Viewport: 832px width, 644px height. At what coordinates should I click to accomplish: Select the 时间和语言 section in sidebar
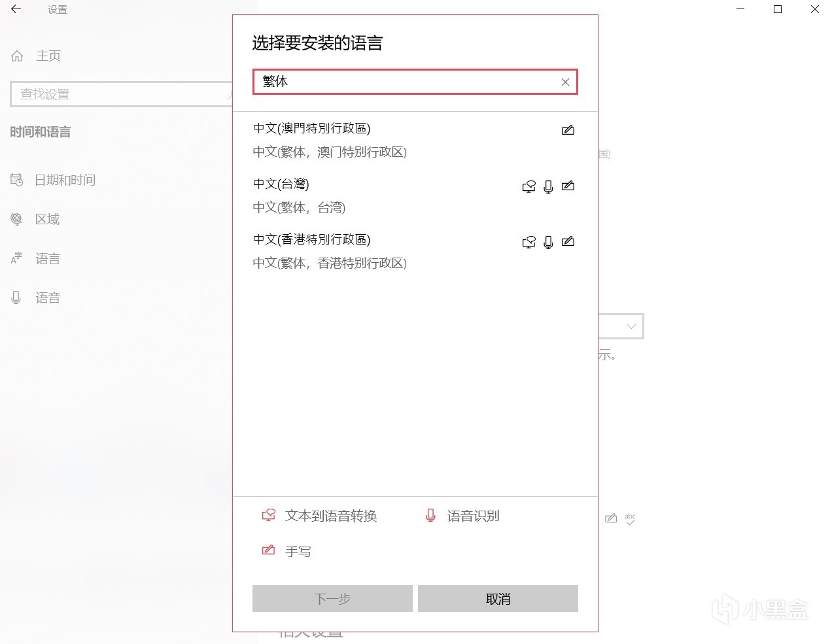pyautogui.click(x=41, y=132)
